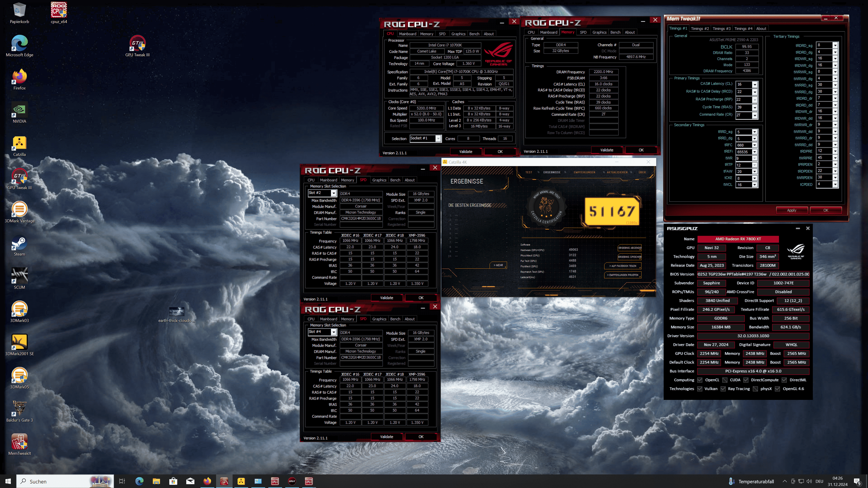Image resolution: width=868 pixels, height=488 pixels.
Task: Open the Steam desktop icon
Action: coord(19,246)
